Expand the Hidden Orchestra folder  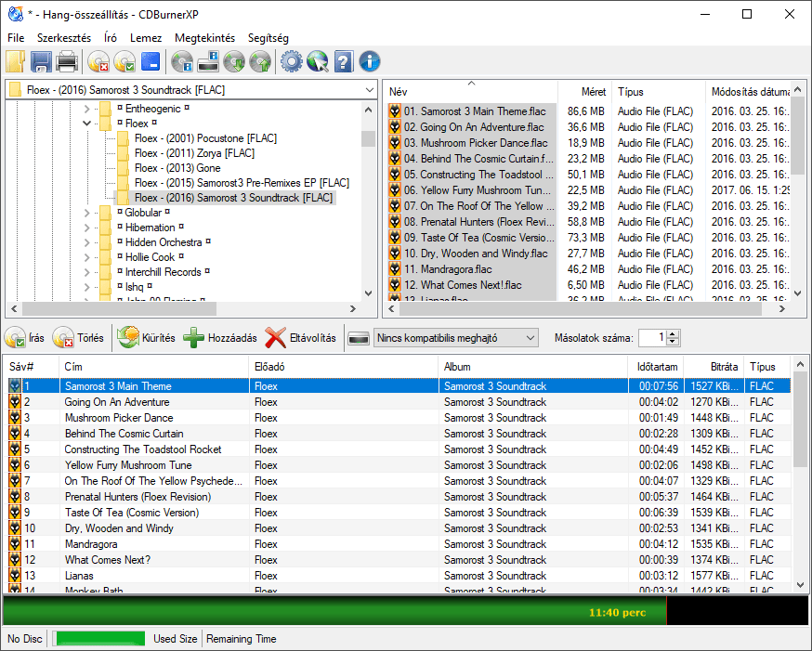point(87,242)
